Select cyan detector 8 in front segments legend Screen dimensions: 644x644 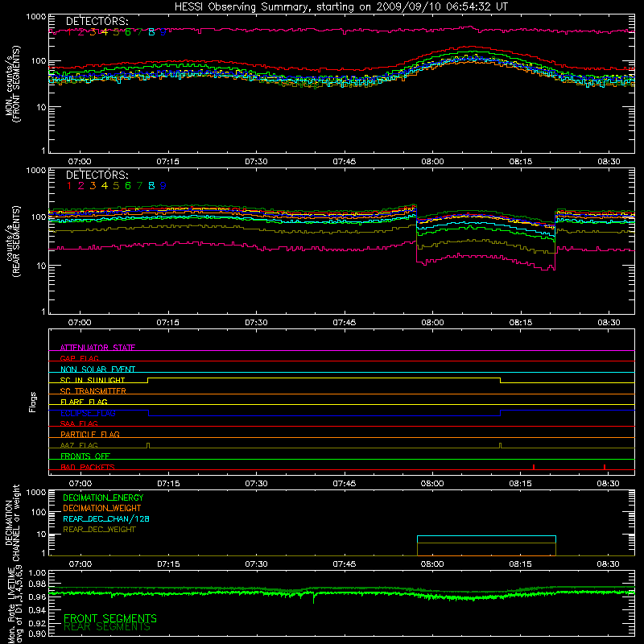coord(151,32)
